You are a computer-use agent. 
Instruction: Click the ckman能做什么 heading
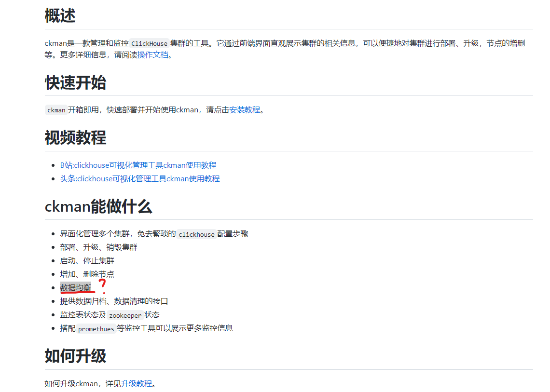coord(98,206)
